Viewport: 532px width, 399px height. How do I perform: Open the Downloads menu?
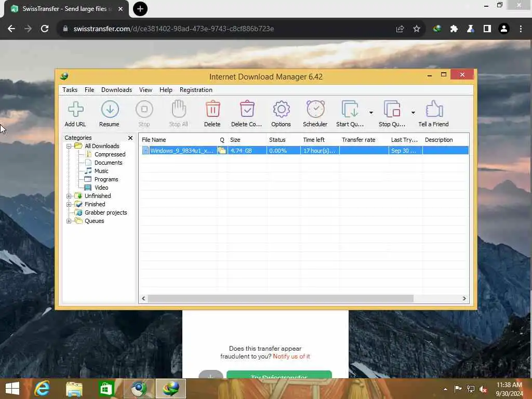click(x=117, y=90)
